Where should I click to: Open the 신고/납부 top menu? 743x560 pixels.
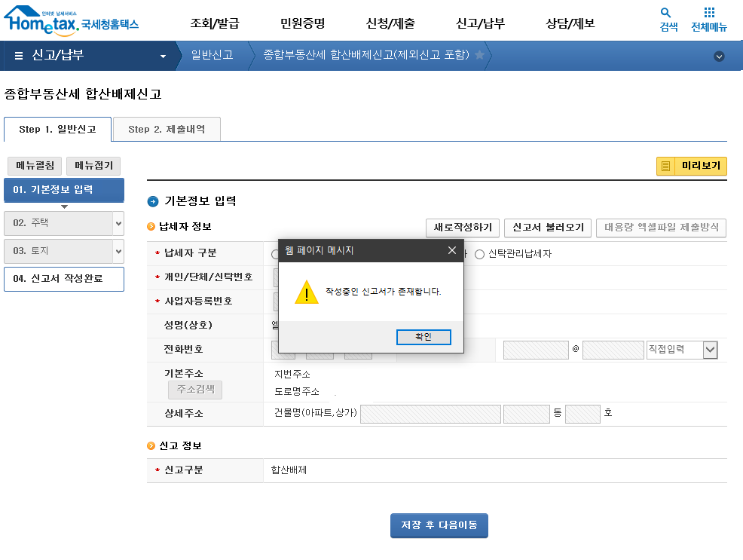pyautogui.click(x=480, y=23)
